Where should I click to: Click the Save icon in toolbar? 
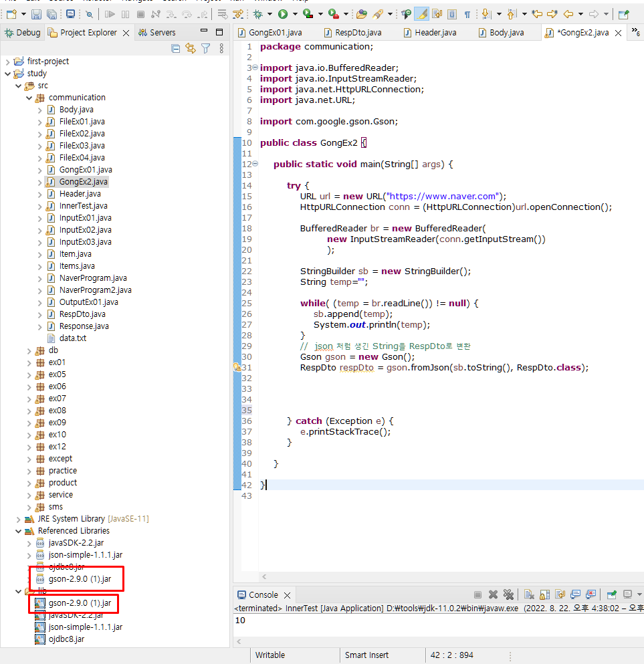coord(36,15)
